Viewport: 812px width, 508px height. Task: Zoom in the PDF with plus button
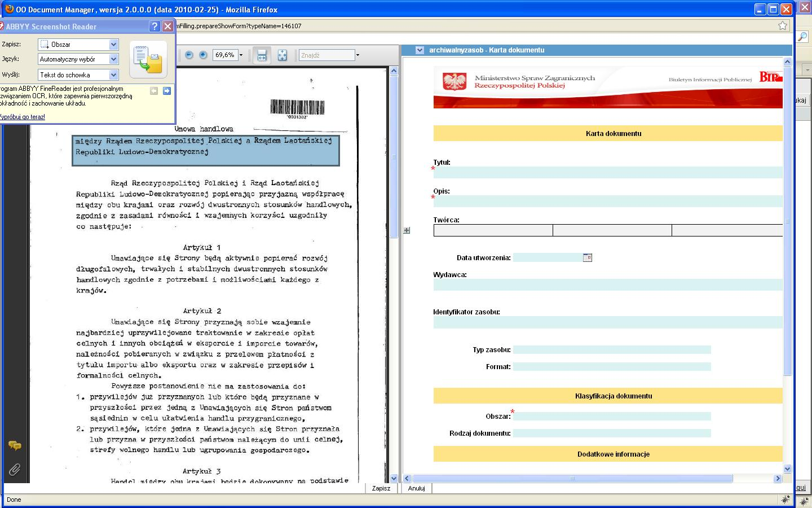coord(203,55)
